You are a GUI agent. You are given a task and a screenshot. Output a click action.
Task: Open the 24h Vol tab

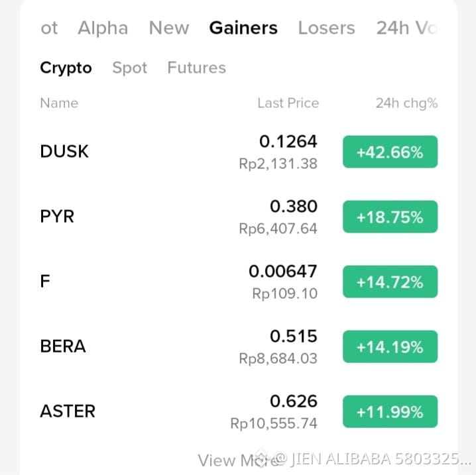pyautogui.click(x=407, y=28)
